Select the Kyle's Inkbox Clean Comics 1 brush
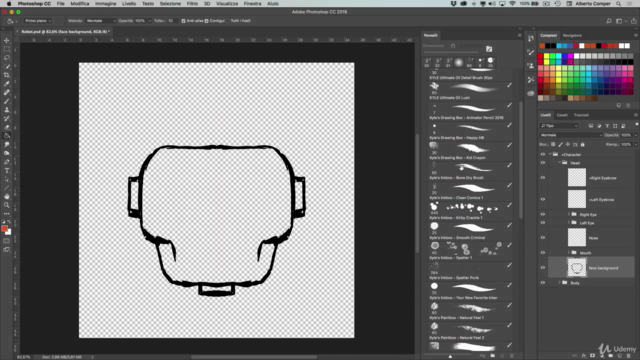The image size is (640, 360). pyautogui.click(x=471, y=191)
